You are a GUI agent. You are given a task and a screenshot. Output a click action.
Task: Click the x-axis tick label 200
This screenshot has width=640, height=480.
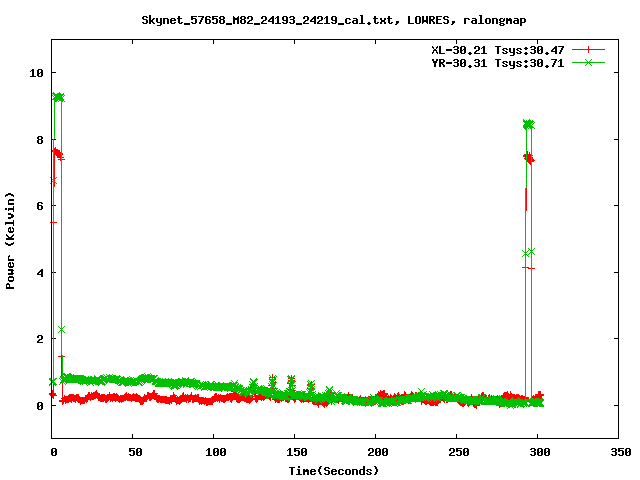(x=378, y=452)
